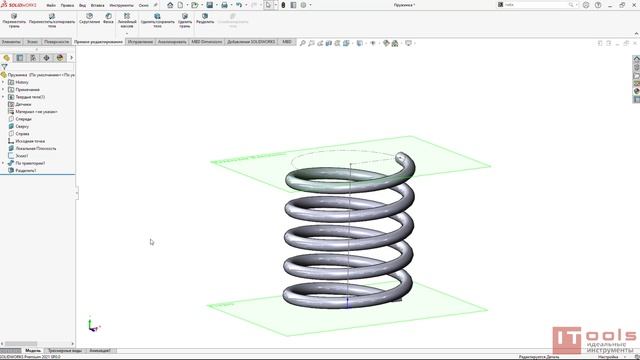Toggle Hide/Show Items eye icon

373,43
